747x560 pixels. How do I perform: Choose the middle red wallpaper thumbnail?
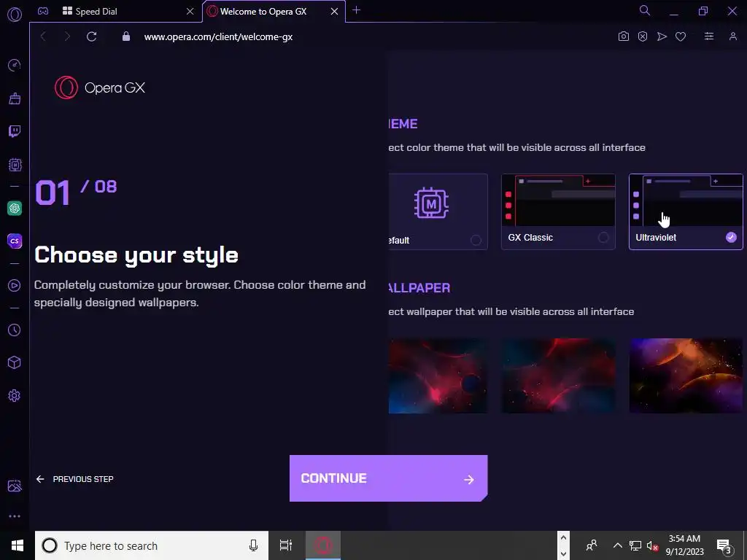point(558,376)
